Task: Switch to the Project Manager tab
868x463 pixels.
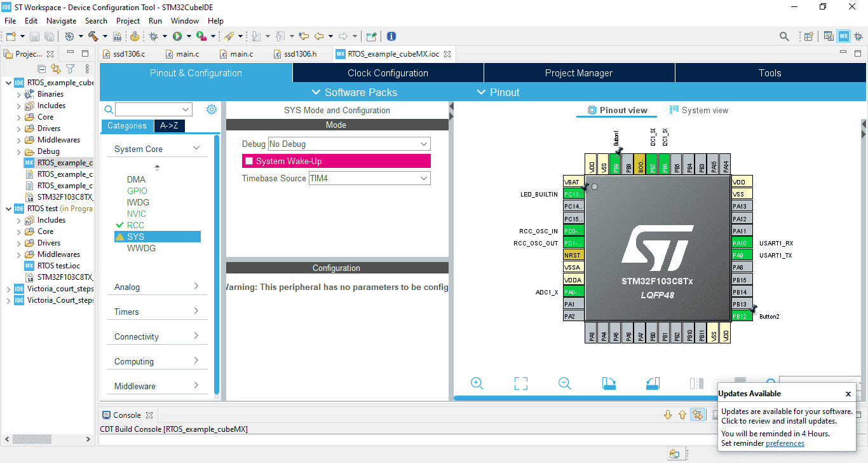Action: (x=579, y=73)
